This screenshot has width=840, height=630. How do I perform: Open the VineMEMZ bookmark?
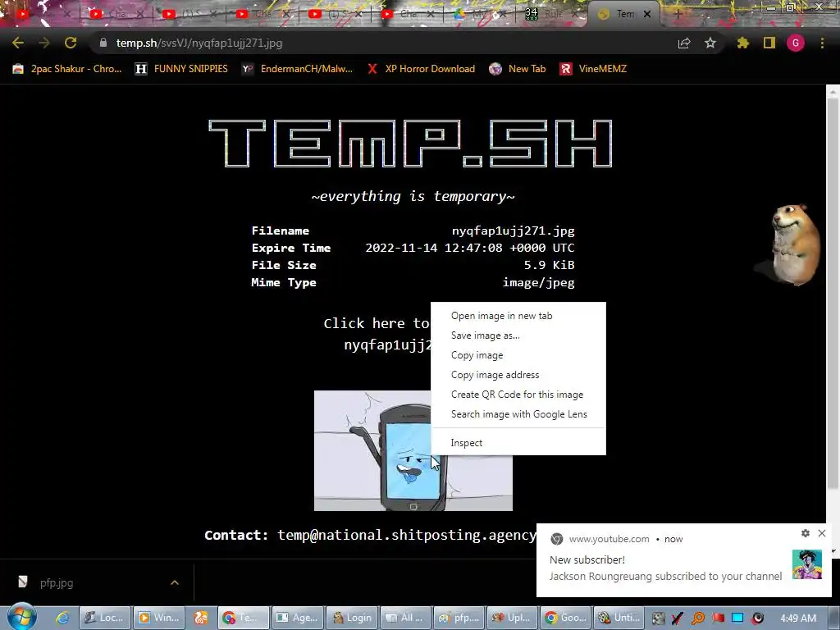coord(593,69)
